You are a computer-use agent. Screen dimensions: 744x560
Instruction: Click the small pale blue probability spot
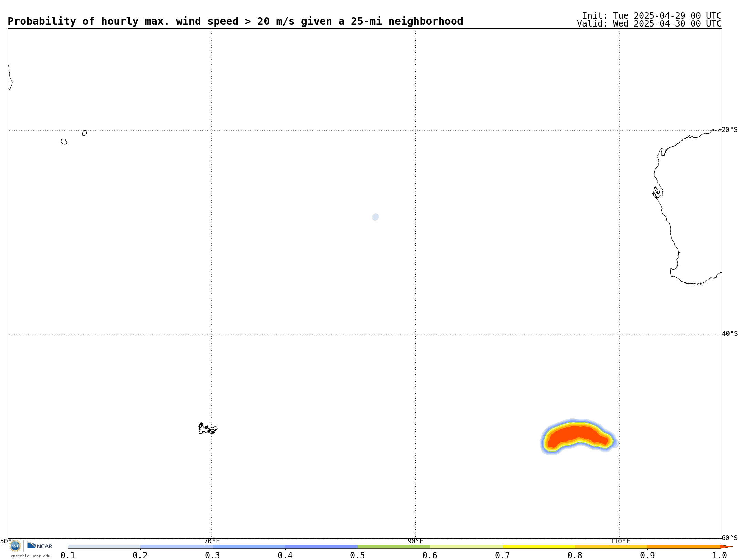click(375, 217)
